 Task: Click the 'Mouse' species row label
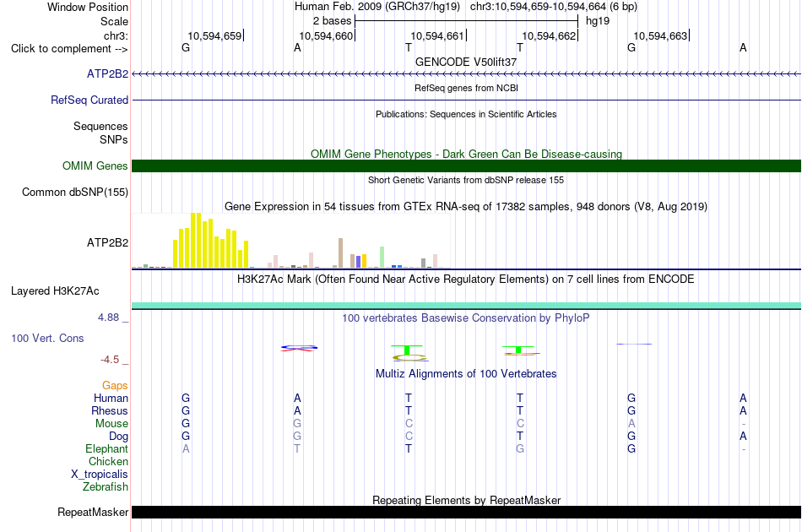pos(111,424)
